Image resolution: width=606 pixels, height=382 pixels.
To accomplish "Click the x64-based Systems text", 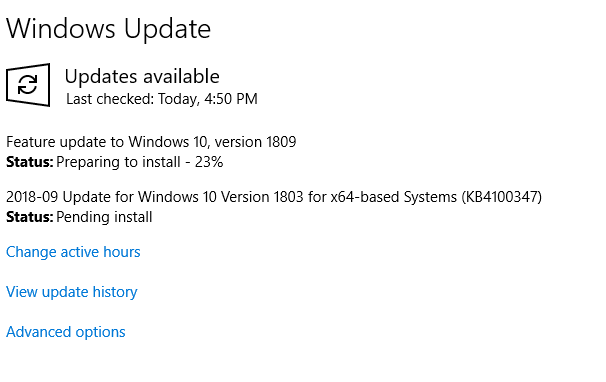I will click(393, 197).
